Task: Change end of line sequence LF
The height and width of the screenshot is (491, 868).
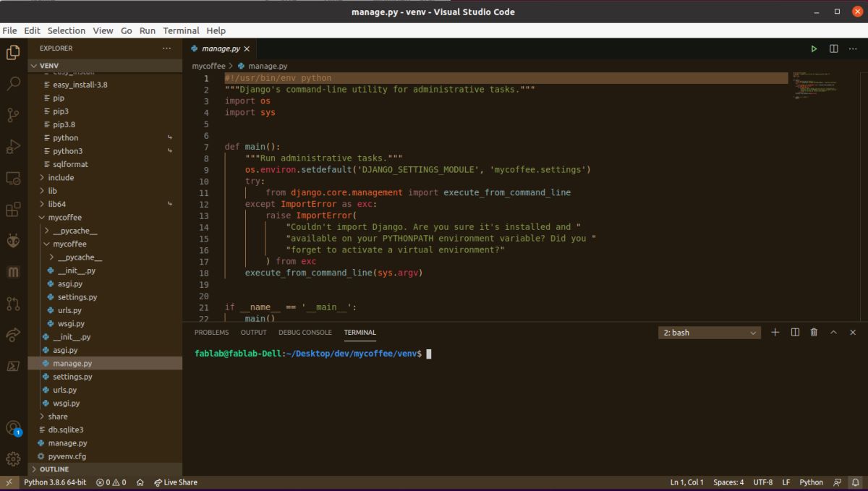Action: 786,482
